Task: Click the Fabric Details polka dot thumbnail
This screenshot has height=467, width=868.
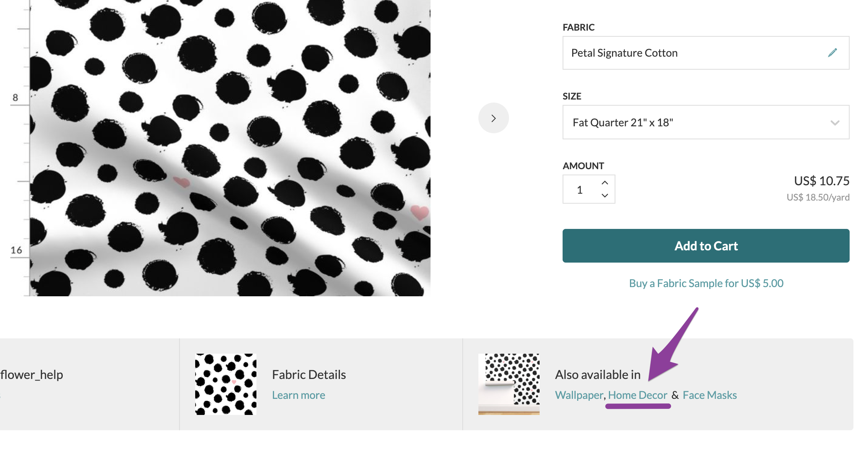Action: tap(226, 384)
